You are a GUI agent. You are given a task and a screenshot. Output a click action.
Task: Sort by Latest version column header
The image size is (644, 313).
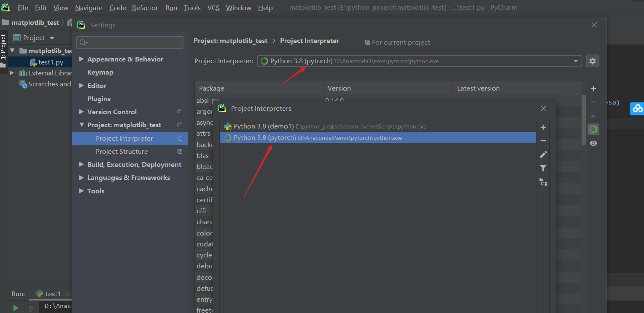517,88
